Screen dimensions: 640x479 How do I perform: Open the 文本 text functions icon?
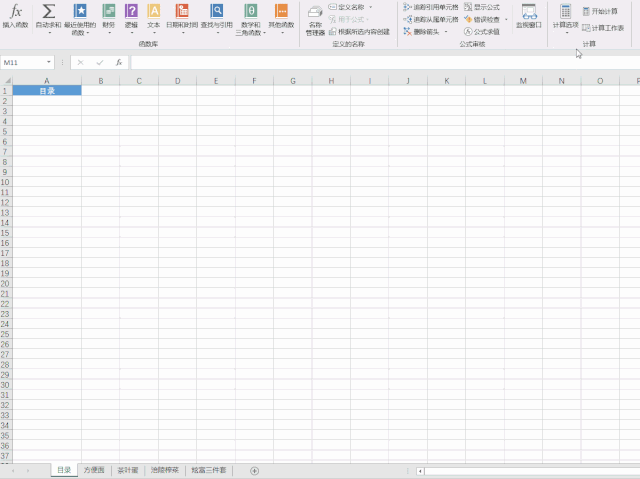(x=153, y=14)
